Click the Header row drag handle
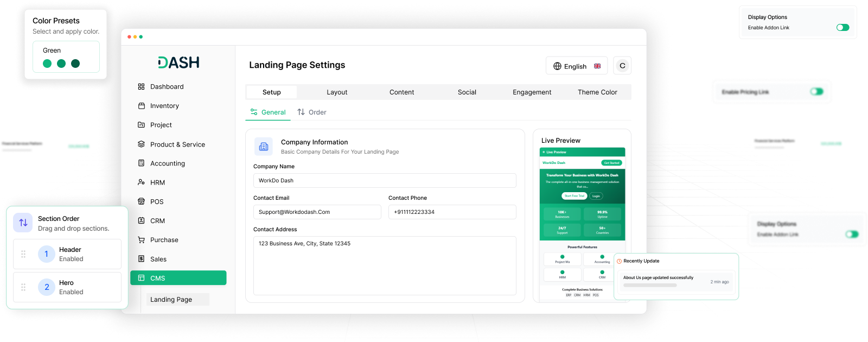The height and width of the screenshot is (342, 868). point(23,254)
